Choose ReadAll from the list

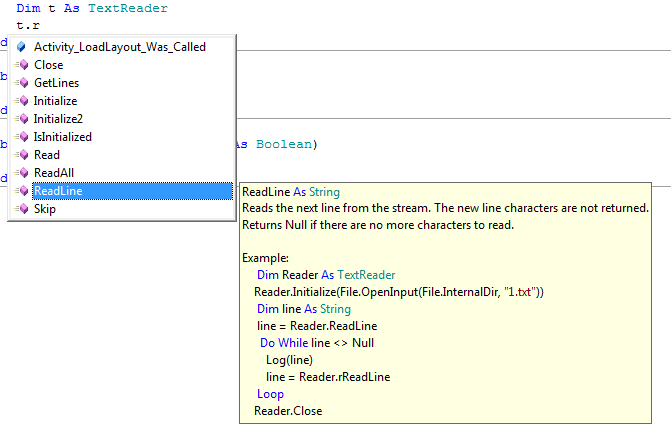[54, 172]
